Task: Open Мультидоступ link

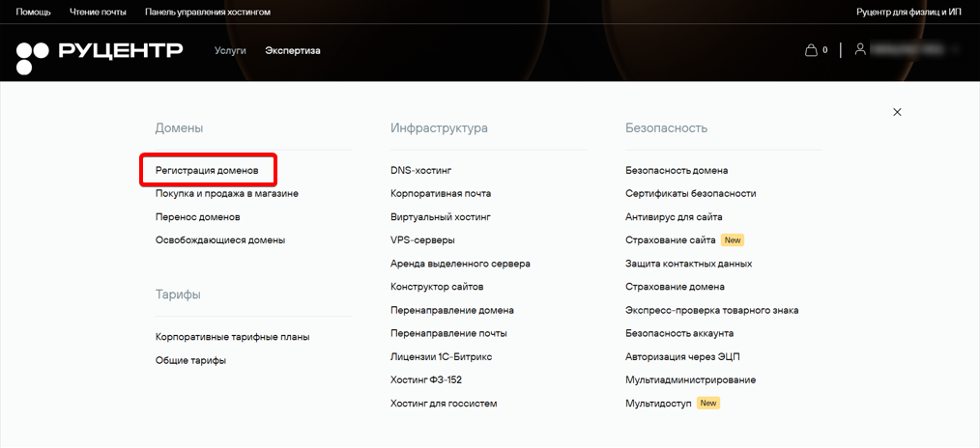Action: 659,404
